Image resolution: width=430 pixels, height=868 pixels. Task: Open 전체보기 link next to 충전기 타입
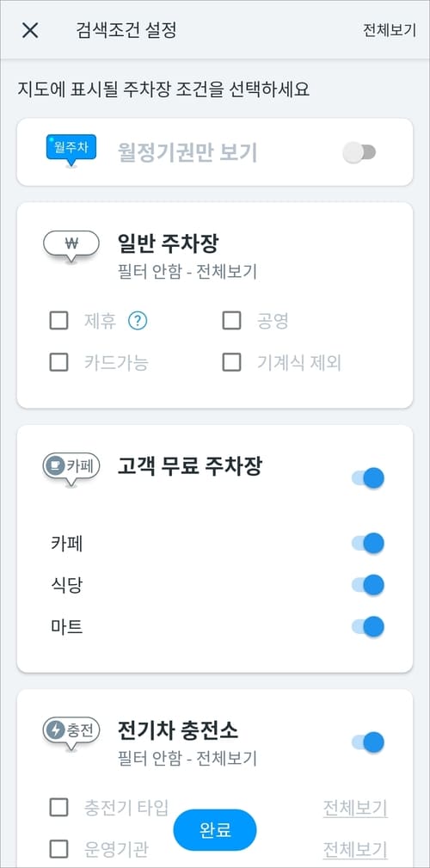tap(355, 808)
